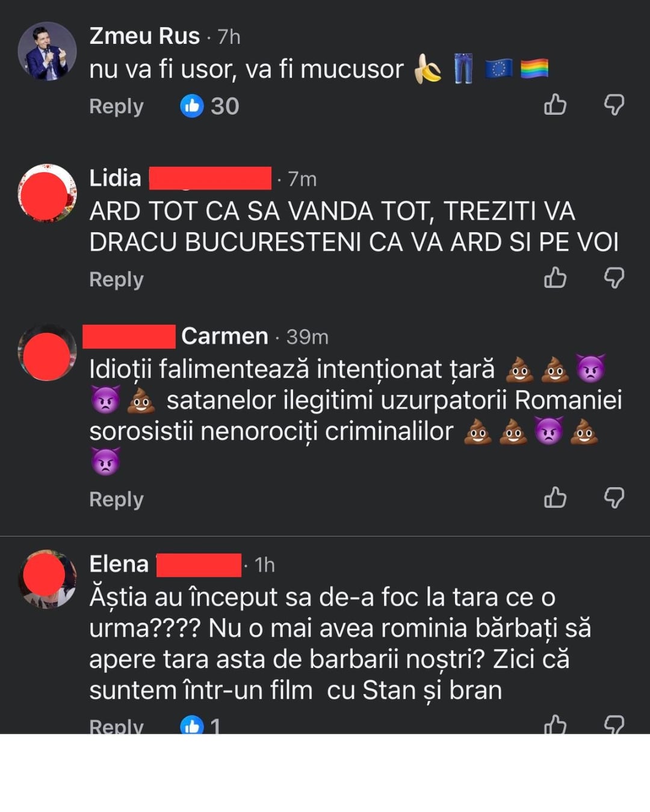Reply to Lidia's comment
650x812 pixels.
(x=116, y=280)
